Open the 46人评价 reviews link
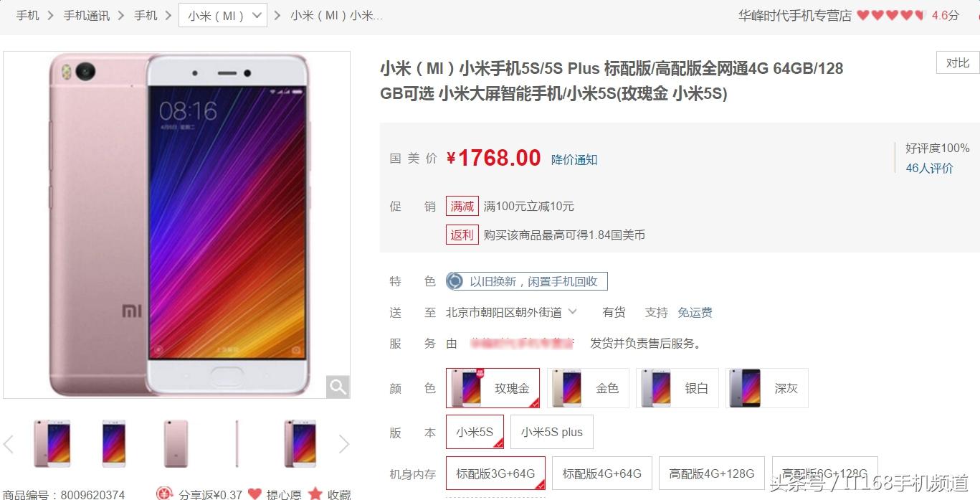The image size is (980, 500). coord(929,168)
